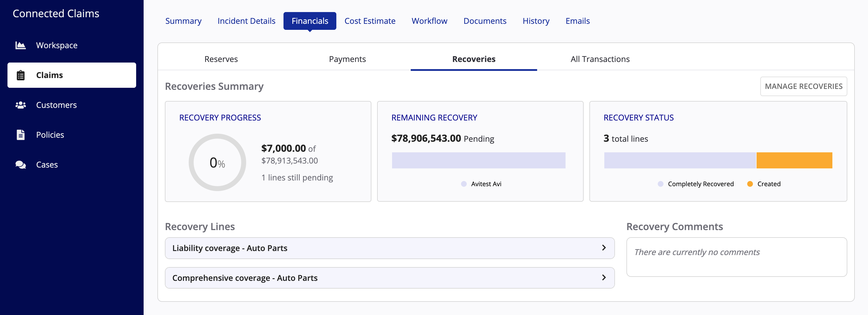Click the Recovery Lines heading
868x315 pixels.
pos(199,226)
